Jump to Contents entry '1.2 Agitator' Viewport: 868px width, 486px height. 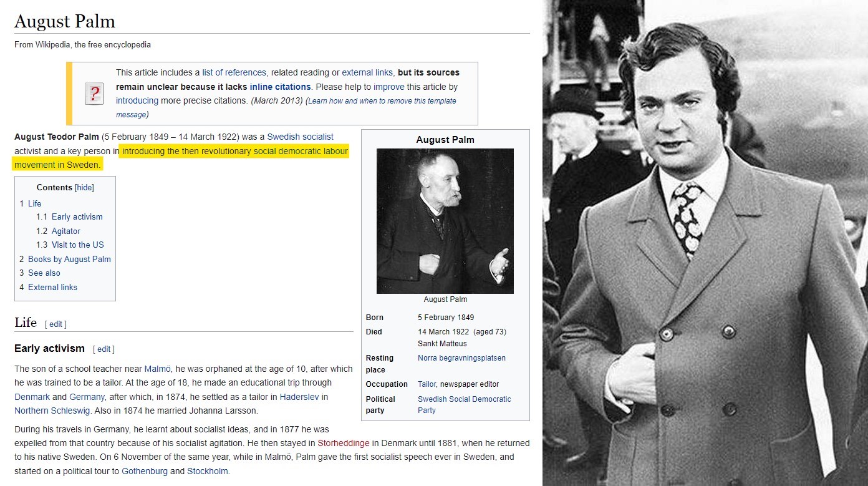[58, 231]
